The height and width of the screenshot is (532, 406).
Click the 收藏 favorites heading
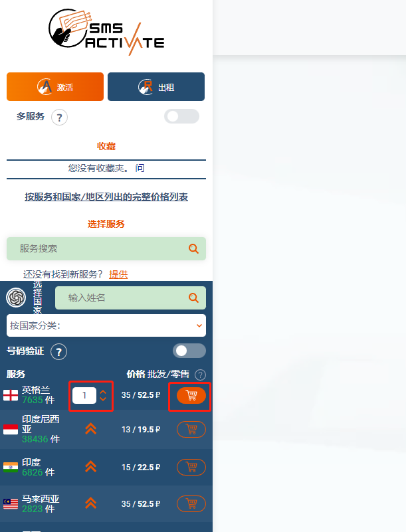click(106, 146)
